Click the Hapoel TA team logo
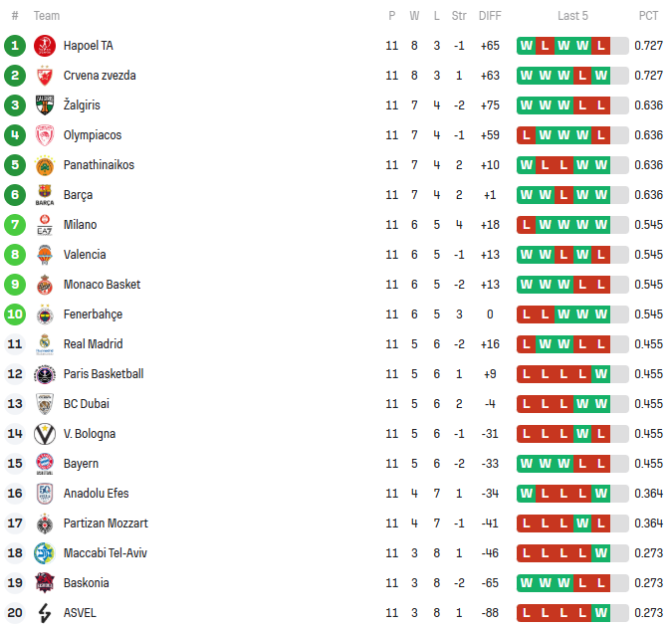This screenshot has height=628, width=672. (45, 46)
